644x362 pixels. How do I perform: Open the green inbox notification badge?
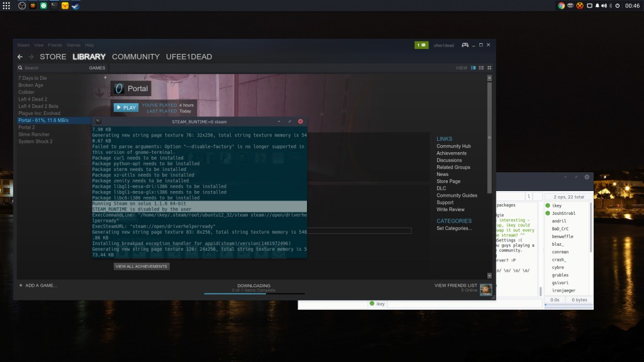coord(421,45)
